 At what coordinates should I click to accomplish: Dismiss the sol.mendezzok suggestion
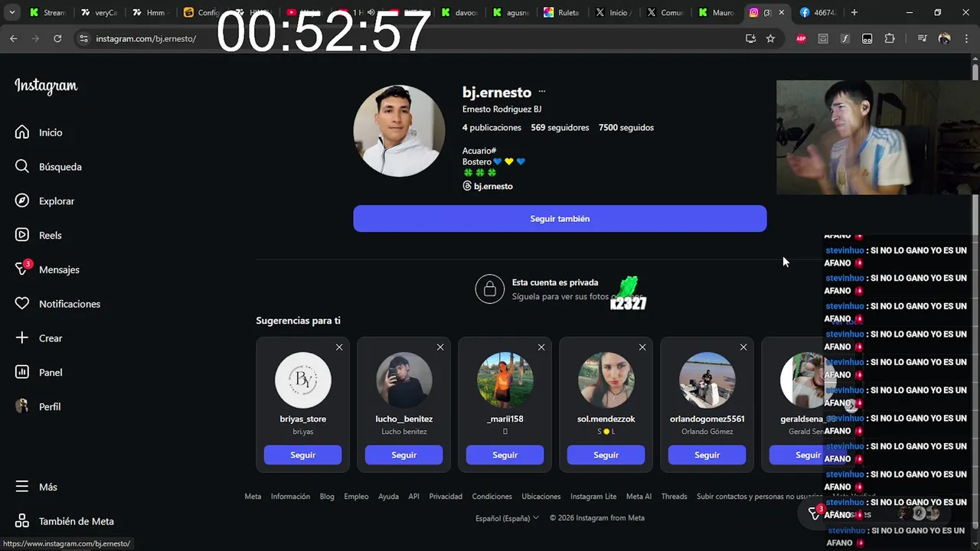[x=642, y=347]
